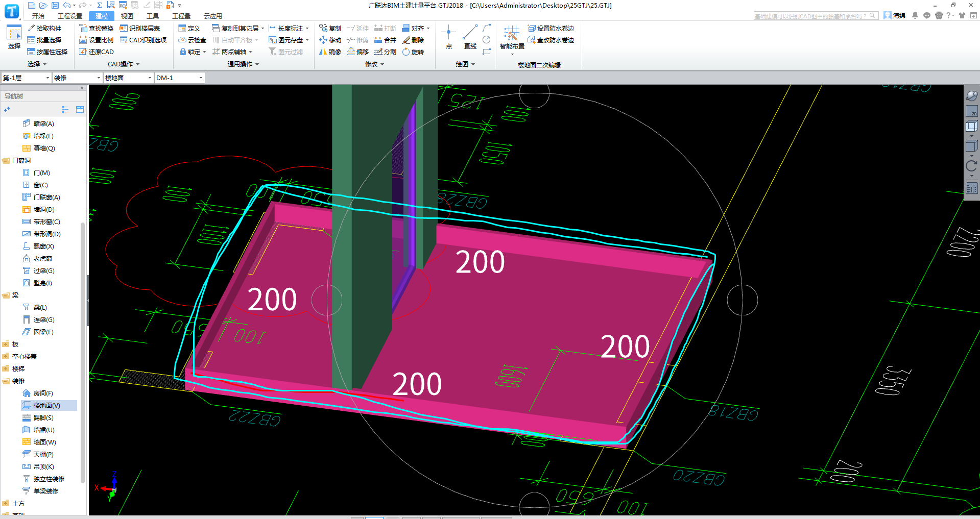Select the 批量选择 batch select tool
This screenshot has height=519, width=980.
click(44, 40)
